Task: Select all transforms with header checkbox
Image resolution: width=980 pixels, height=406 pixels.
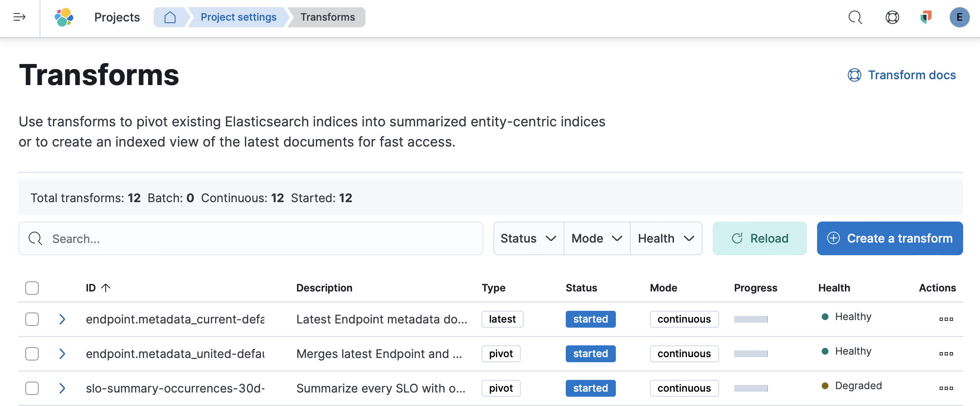Action: [x=32, y=288]
